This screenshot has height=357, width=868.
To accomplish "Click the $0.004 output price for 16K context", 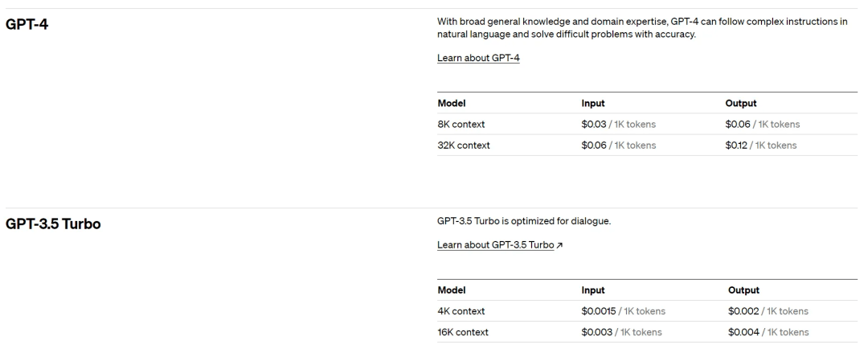I will point(742,332).
